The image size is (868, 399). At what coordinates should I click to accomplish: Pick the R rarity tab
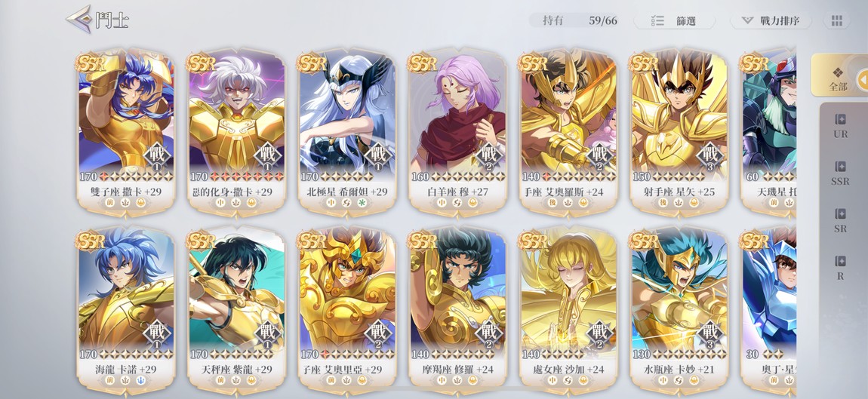pos(840,268)
